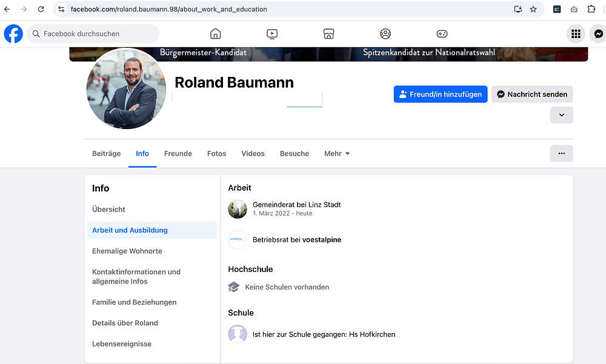Click the name heading Roland Baumann
This screenshot has width=606, height=364.
pos(234,82)
